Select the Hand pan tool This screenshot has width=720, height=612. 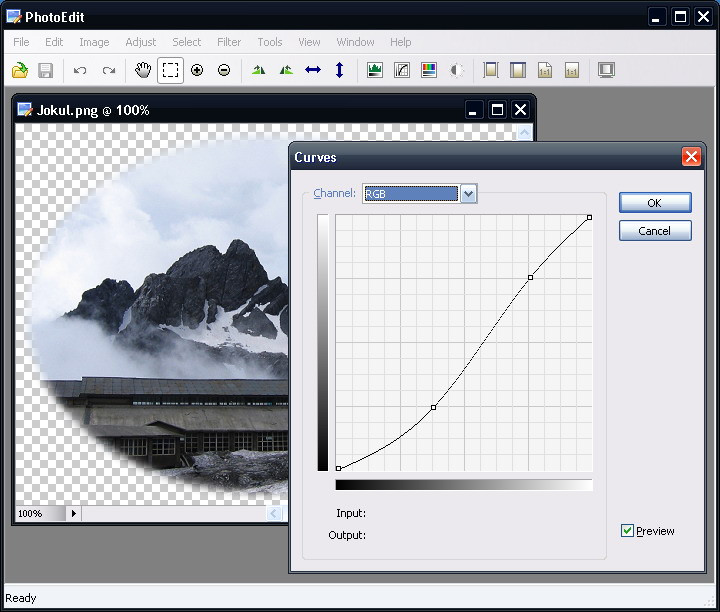[x=143, y=70]
